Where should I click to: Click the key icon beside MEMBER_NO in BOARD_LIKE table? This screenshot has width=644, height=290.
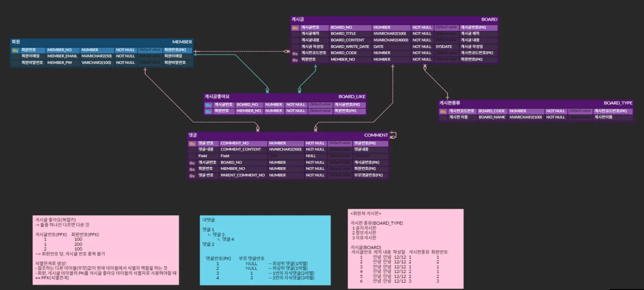tap(208, 111)
